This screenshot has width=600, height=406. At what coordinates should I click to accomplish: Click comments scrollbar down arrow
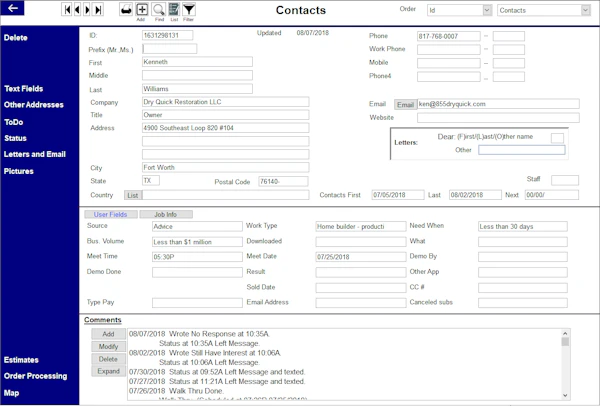point(565,395)
